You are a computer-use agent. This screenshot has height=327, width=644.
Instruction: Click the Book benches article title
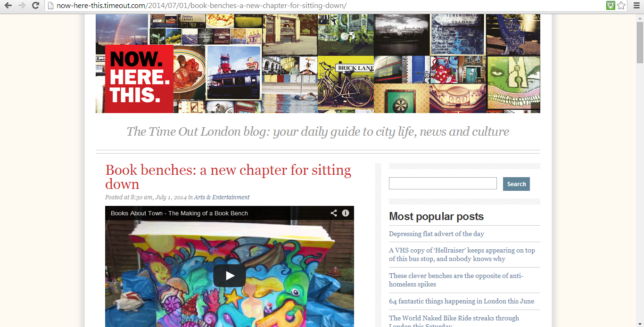[228, 177]
